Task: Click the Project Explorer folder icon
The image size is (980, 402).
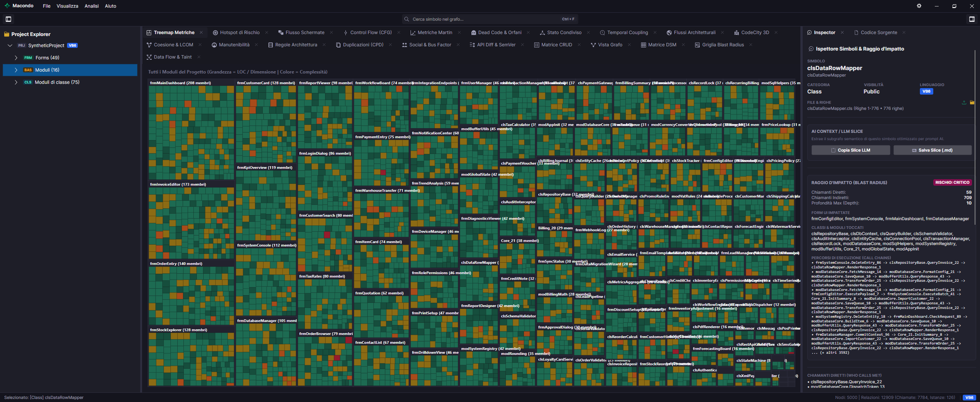Action: tap(7, 34)
